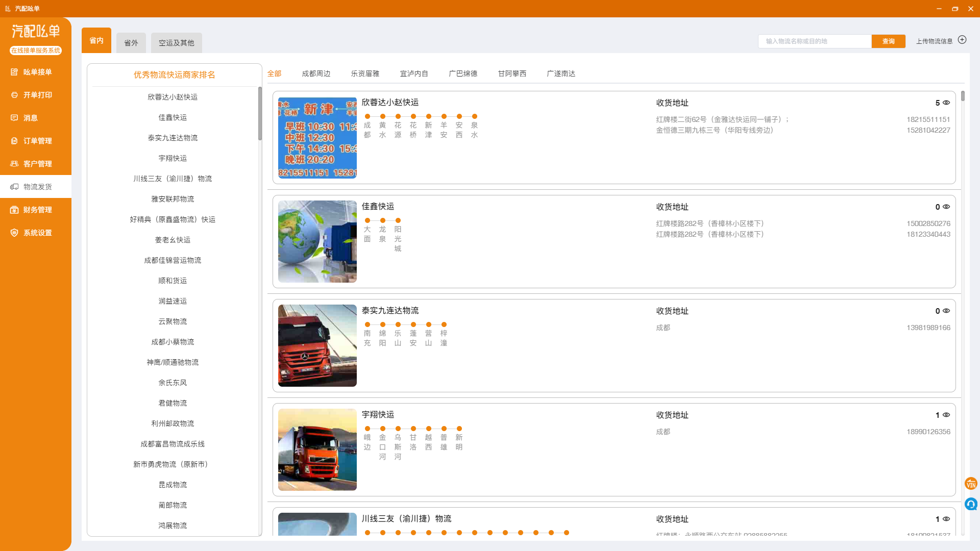Toggle eye icon beside 宇翔快运 count
Image resolution: width=980 pixels, height=551 pixels.
point(947,415)
